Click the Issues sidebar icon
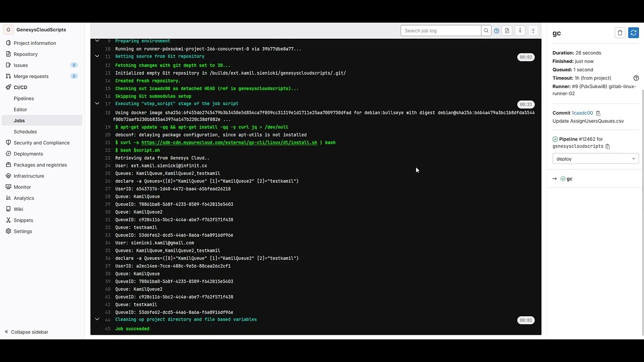 tap(9, 65)
